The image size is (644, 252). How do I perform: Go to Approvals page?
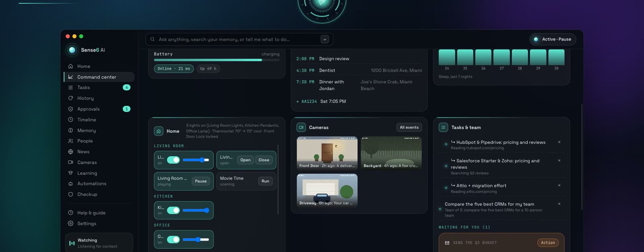99,109
